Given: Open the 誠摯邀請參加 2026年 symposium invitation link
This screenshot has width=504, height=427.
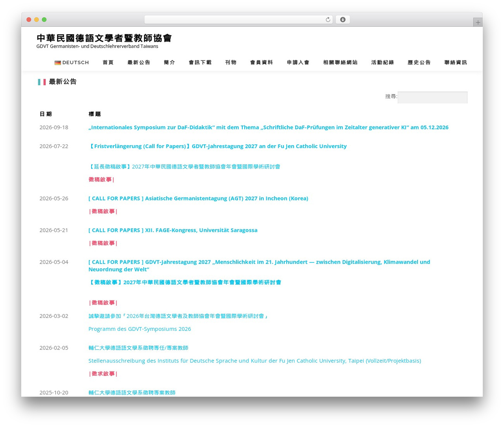Looking at the screenshot, I should pos(178,316).
